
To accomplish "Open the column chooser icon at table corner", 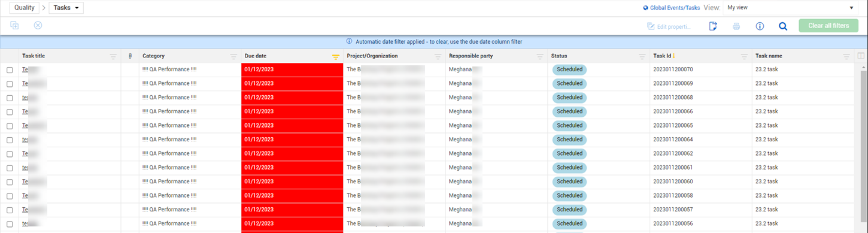I will click(x=861, y=56).
